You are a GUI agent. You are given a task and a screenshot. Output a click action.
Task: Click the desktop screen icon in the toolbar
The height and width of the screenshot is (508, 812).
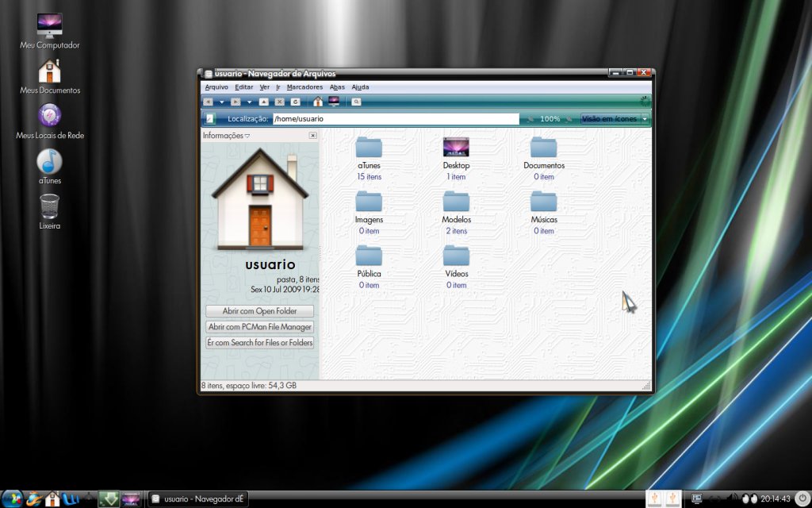(332, 102)
